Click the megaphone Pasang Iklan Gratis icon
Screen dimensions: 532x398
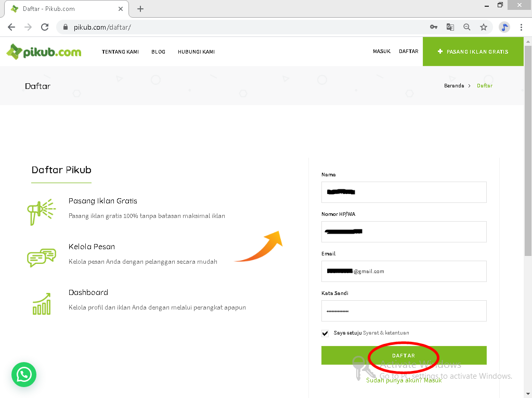point(42,212)
